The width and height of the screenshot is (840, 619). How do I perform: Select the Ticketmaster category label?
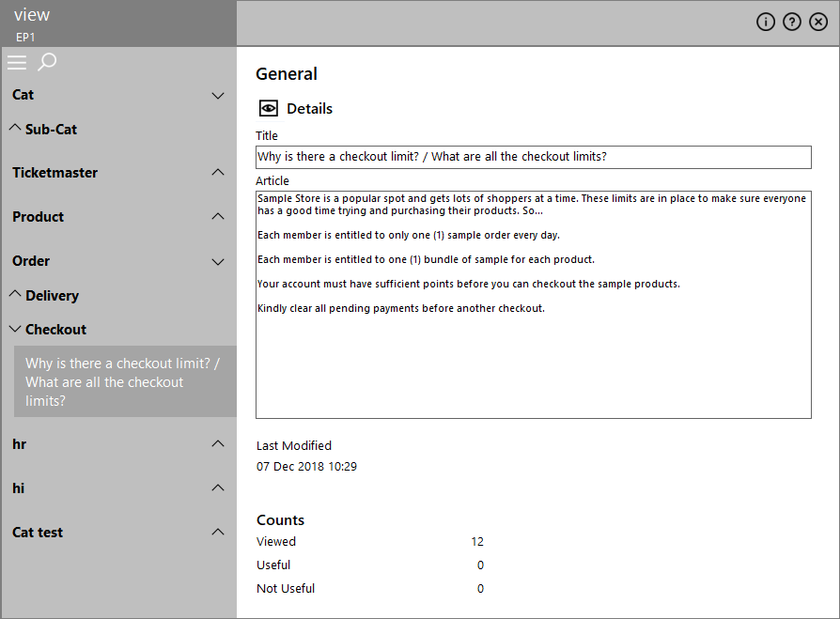[x=54, y=173]
